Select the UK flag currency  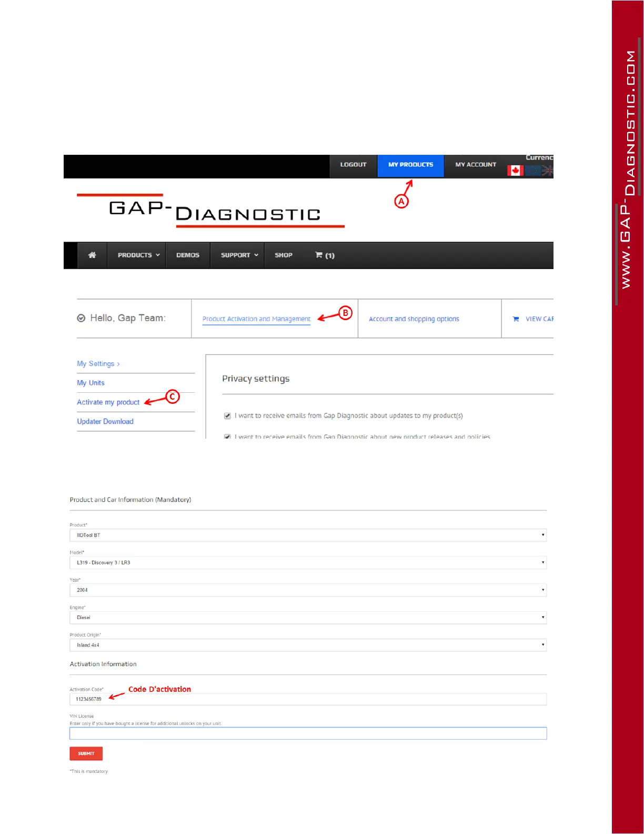[x=548, y=171]
